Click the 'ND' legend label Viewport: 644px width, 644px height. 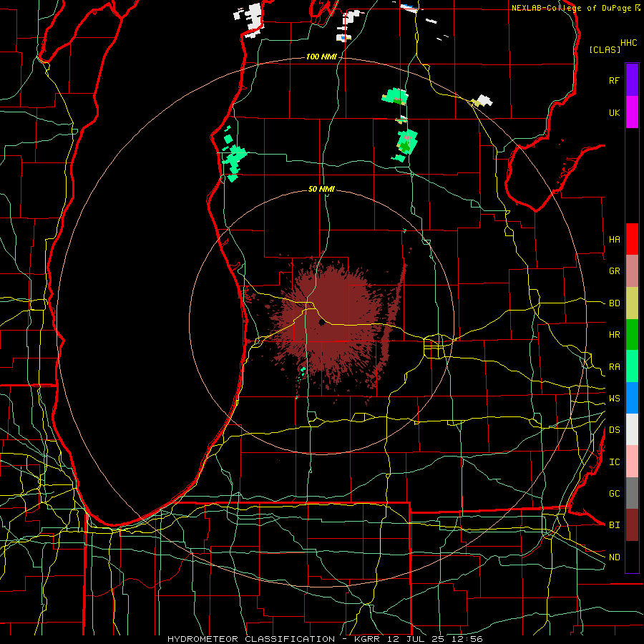click(614, 557)
